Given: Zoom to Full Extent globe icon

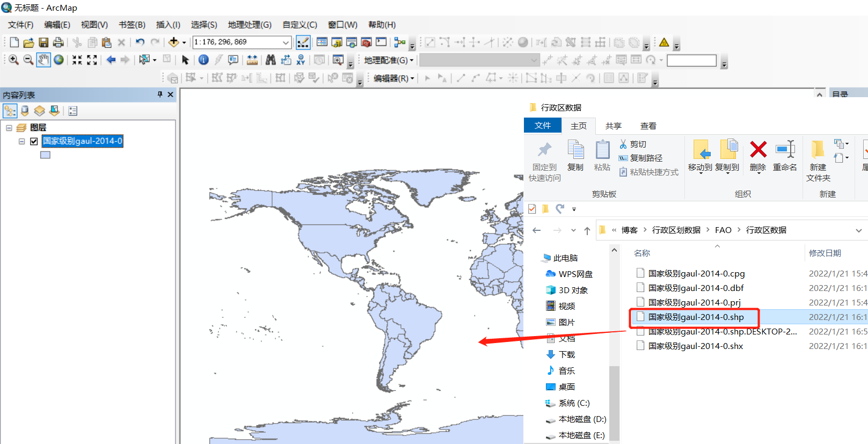Looking at the screenshot, I should pos(59,60).
